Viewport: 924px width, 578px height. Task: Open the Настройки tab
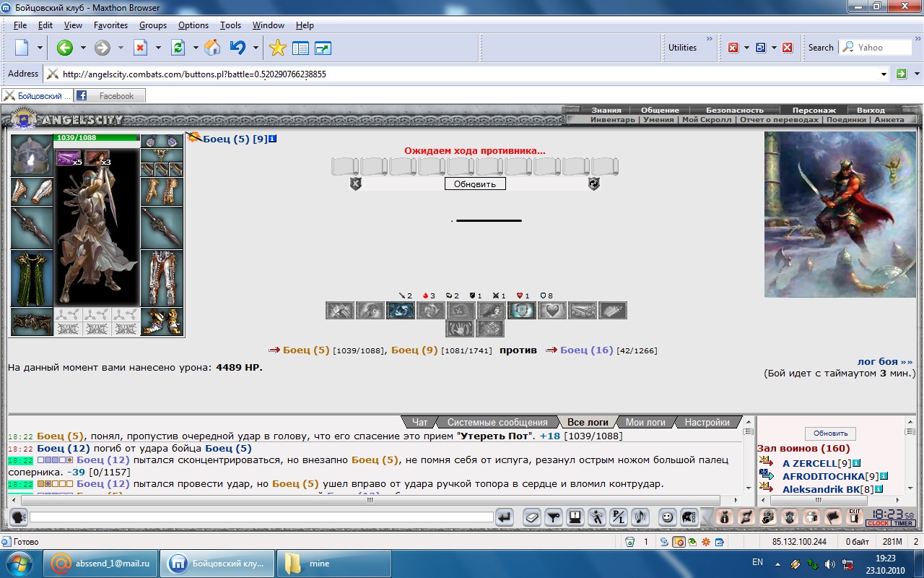tap(707, 422)
